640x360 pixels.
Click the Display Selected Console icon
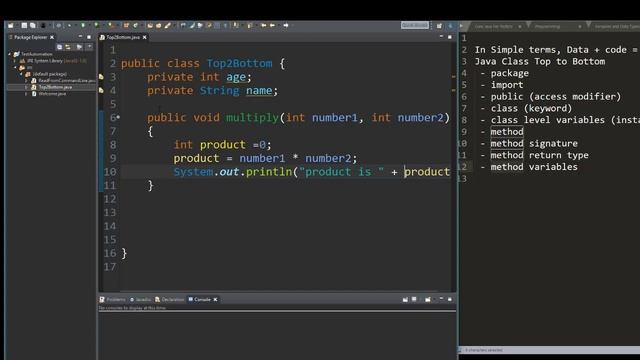click(x=414, y=300)
